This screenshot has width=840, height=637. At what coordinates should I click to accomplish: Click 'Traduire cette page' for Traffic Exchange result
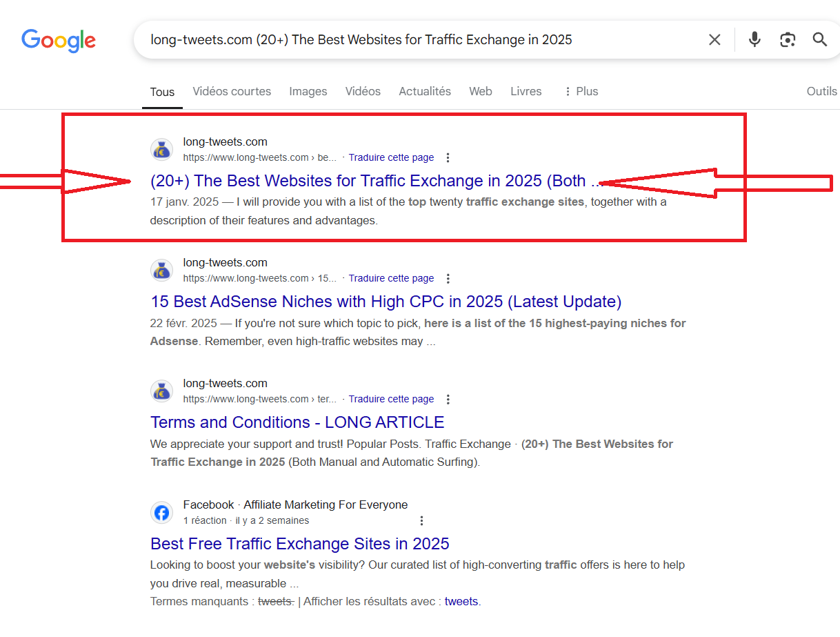pyautogui.click(x=391, y=157)
